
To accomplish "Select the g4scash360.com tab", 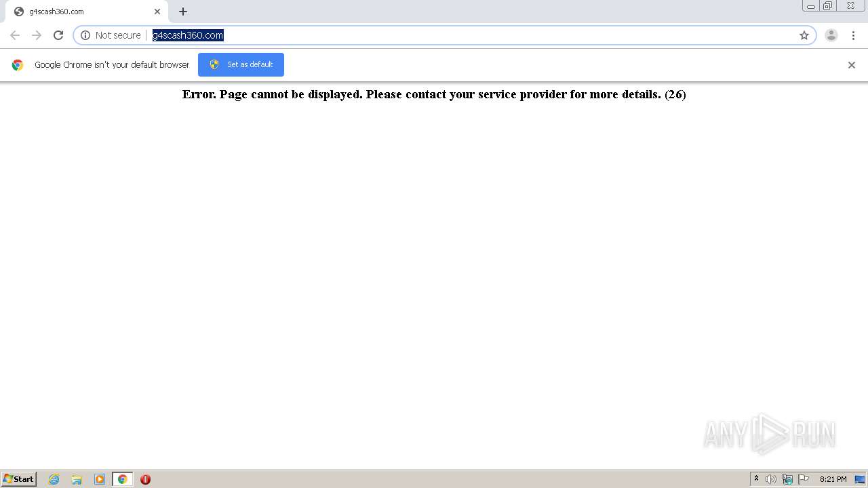I will coord(87,12).
